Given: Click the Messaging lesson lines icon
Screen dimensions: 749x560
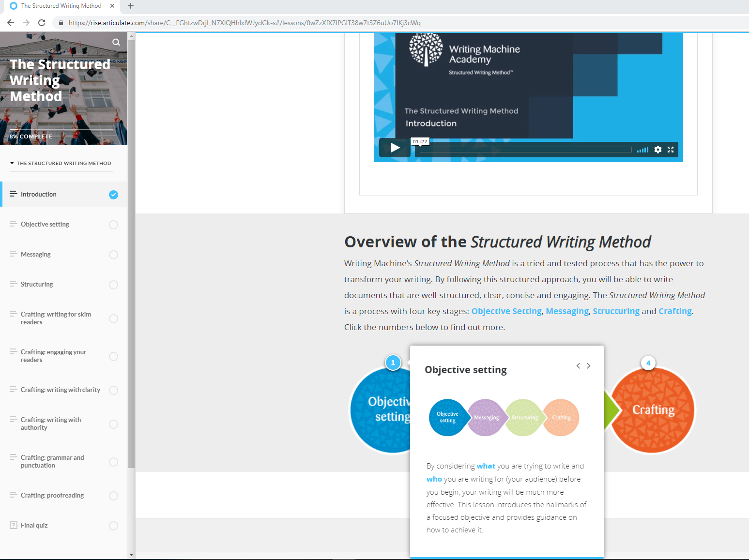Looking at the screenshot, I should click(x=14, y=254).
